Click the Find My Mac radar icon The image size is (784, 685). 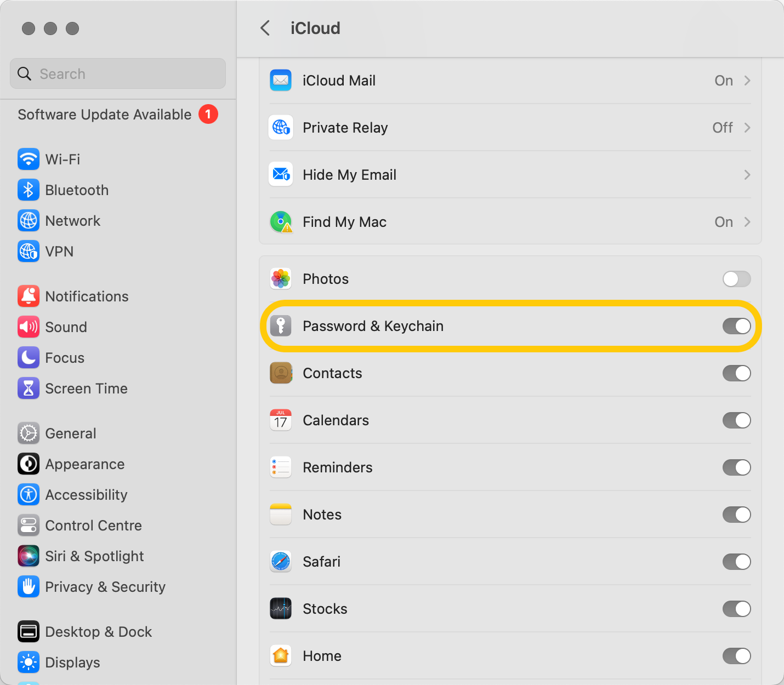click(x=281, y=222)
